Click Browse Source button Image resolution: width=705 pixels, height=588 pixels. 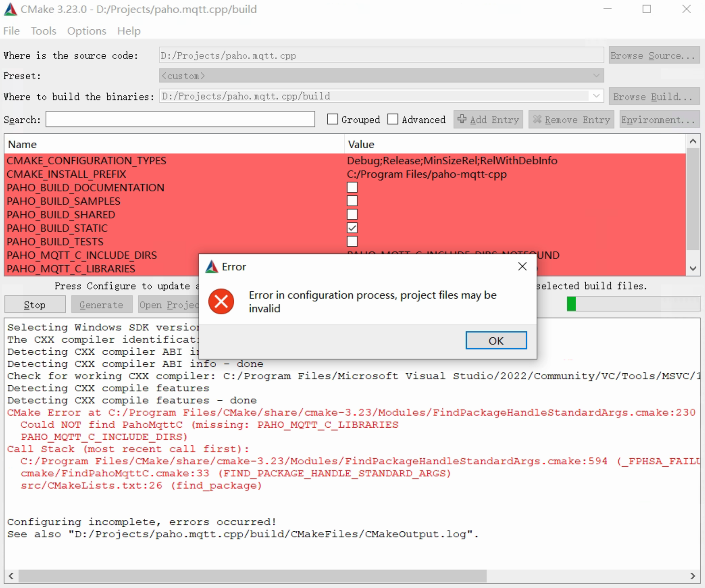[654, 55]
